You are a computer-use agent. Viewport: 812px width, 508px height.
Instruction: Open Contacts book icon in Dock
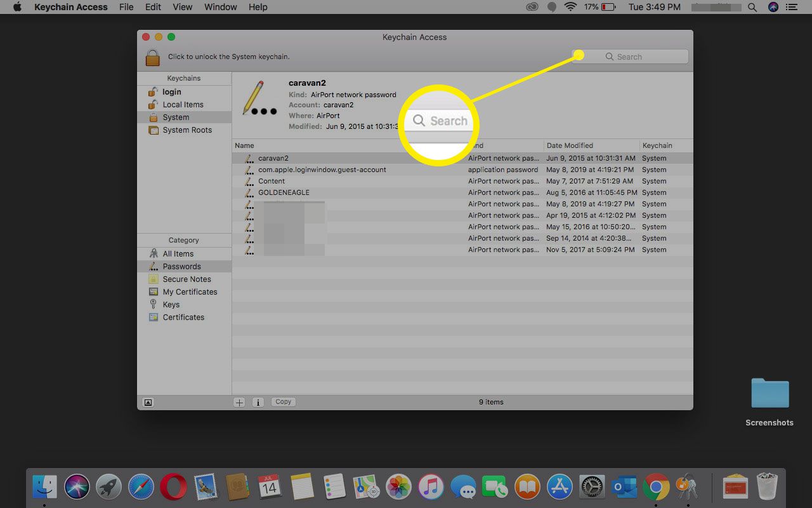click(237, 488)
